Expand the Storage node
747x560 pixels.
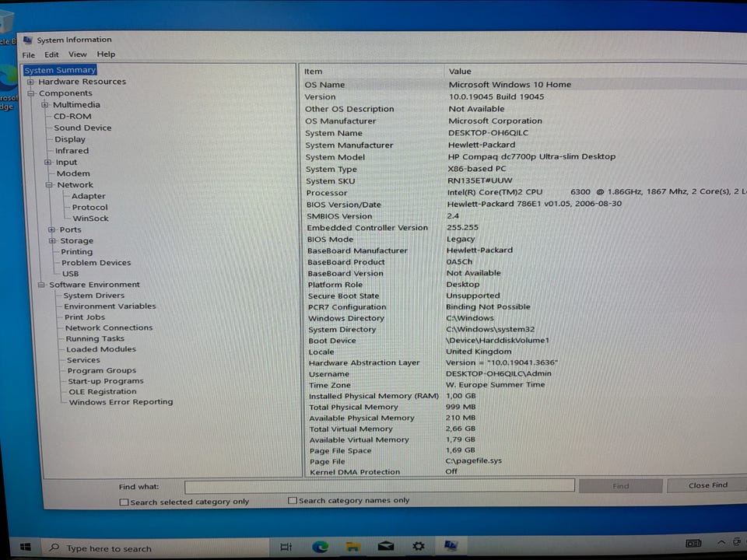tap(52, 241)
